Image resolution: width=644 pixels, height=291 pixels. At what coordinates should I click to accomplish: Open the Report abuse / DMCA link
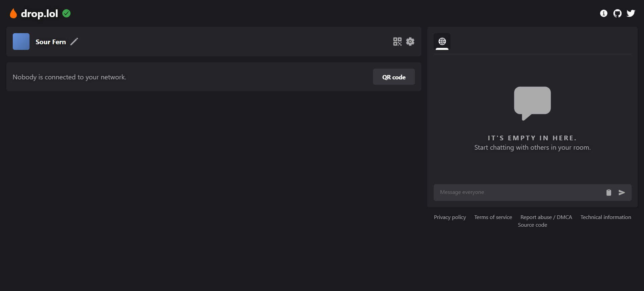546,217
